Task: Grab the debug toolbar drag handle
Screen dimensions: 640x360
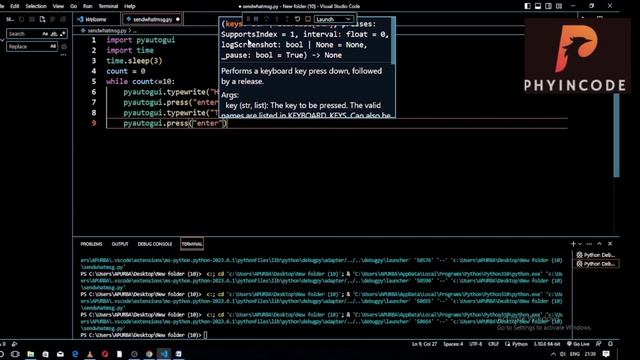Action: pos(248,19)
